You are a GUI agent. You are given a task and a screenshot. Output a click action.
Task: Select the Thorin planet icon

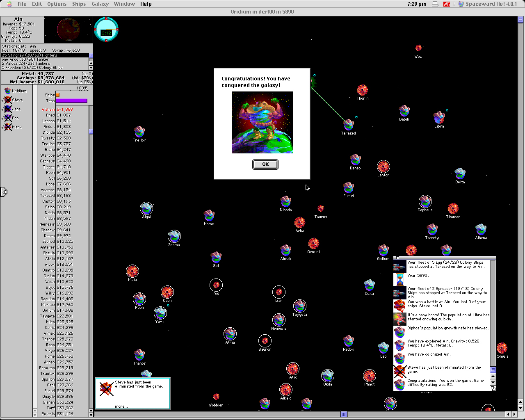pos(362,90)
